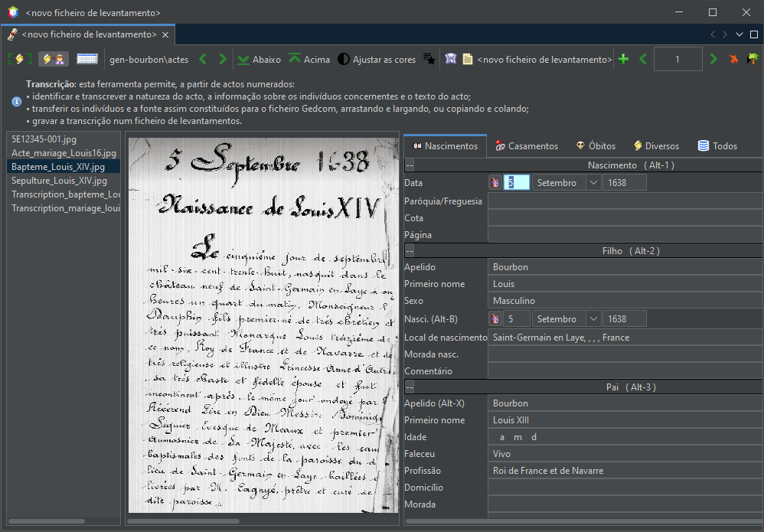This screenshot has width=764, height=532.
Task: Click the purple scroll icon in toolbar
Action: click(451, 60)
